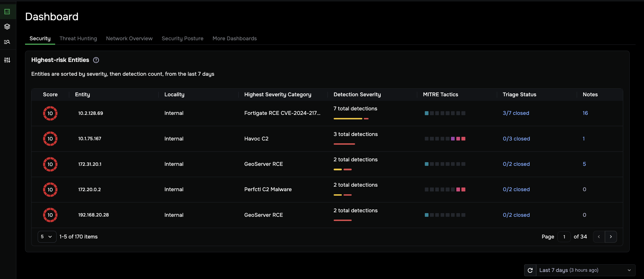Switch to the Threat Hunting tab
Image resolution: width=644 pixels, height=279 pixels.
click(78, 38)
